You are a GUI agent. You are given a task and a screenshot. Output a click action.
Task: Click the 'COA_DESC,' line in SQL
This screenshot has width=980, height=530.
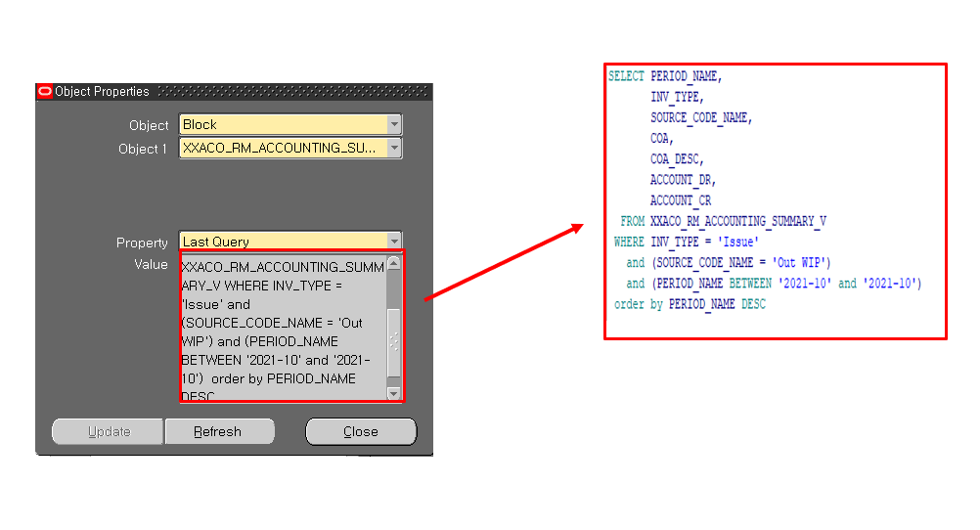click(677, 158)
